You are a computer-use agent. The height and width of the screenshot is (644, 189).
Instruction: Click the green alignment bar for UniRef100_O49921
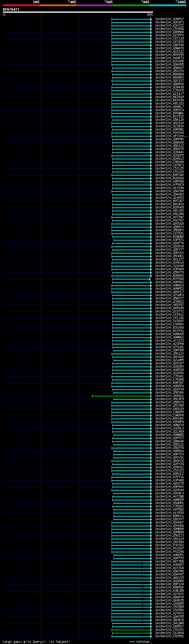[x=122, y=396]
